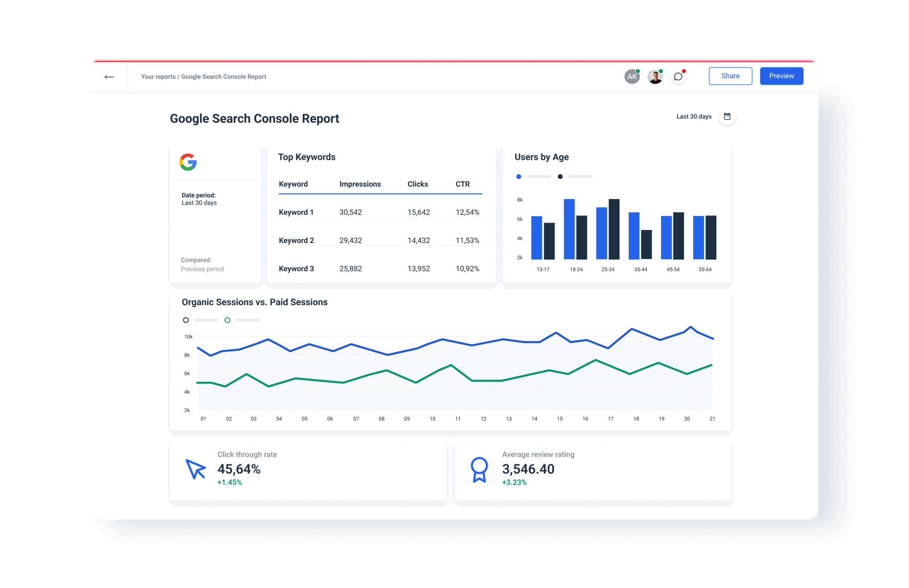Click the cursor arrow icon beside Click through rate
This screenshot has height=588, width=909.
tap(195, 470)
